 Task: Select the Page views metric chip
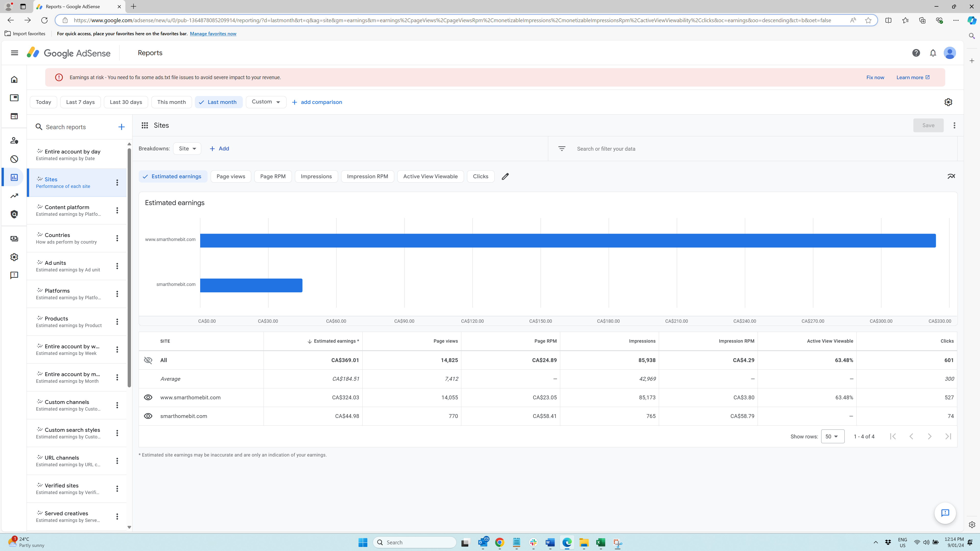pos(231,177)
